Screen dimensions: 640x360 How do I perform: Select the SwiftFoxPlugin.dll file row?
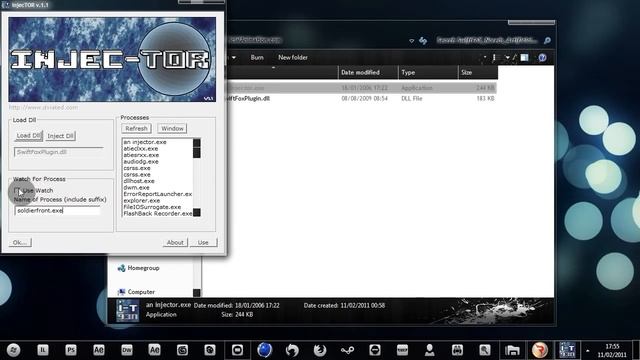[x=361, y=98]
